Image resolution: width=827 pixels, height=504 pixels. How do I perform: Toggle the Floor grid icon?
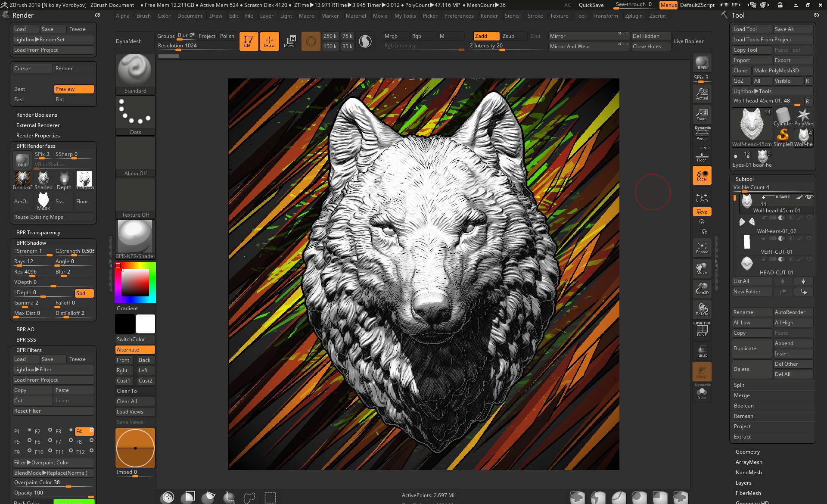702,156
